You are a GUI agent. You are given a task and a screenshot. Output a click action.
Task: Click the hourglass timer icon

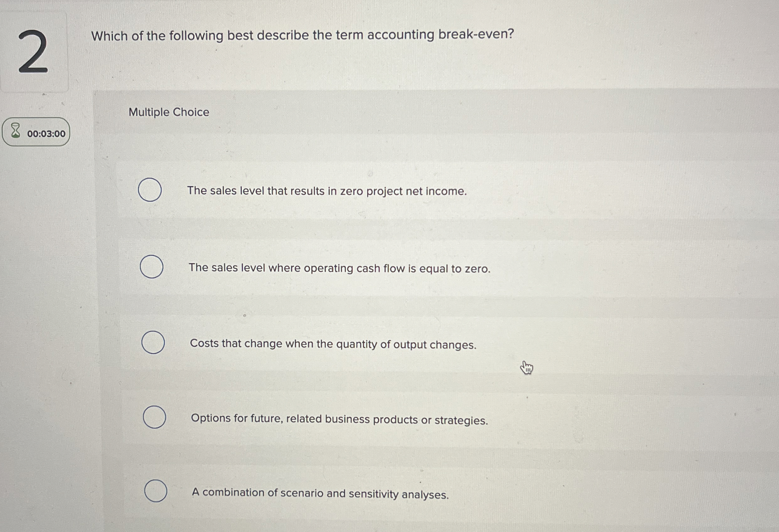15,133
